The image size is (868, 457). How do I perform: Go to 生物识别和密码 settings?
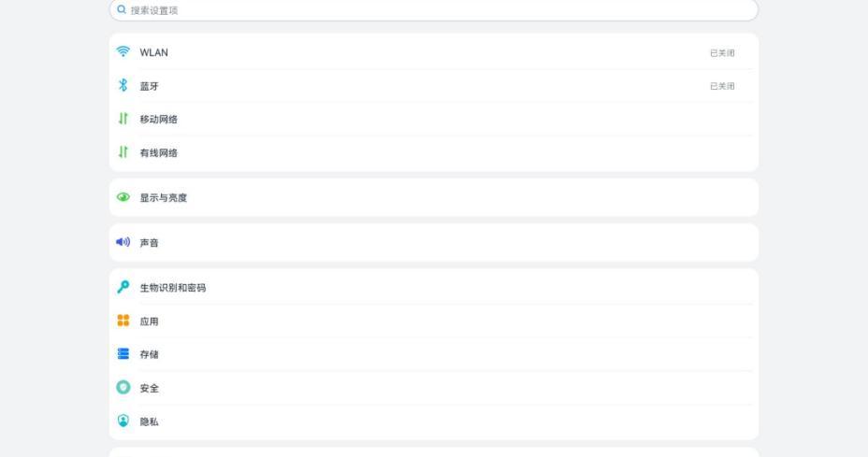[173, 288]
